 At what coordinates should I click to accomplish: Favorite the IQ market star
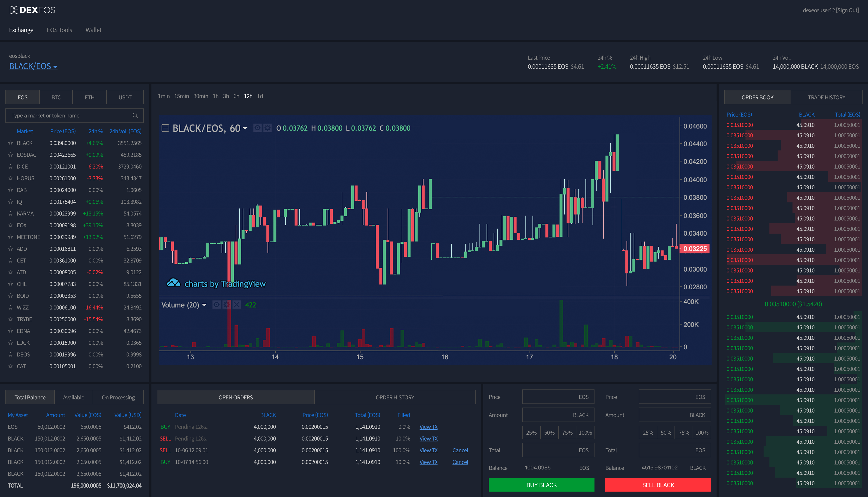pos(11,202)
